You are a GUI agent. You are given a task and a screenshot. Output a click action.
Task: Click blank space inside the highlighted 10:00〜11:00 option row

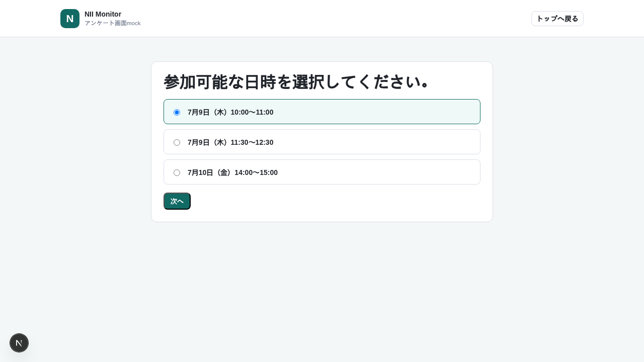pyautogui.click(x=377, y=112)
